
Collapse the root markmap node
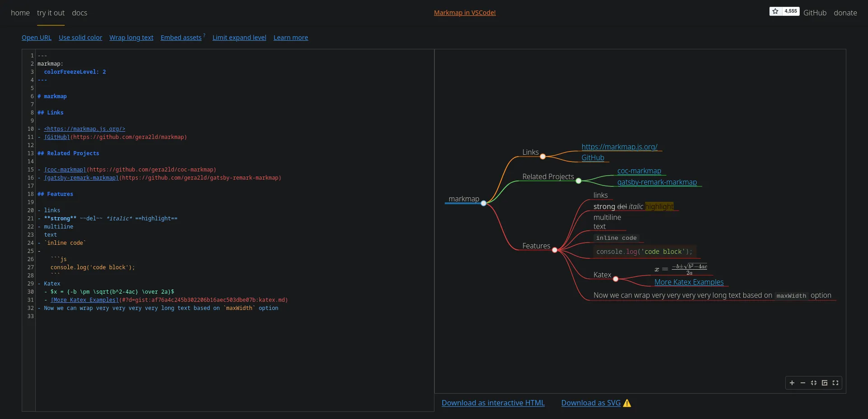(x=483, y=204)
